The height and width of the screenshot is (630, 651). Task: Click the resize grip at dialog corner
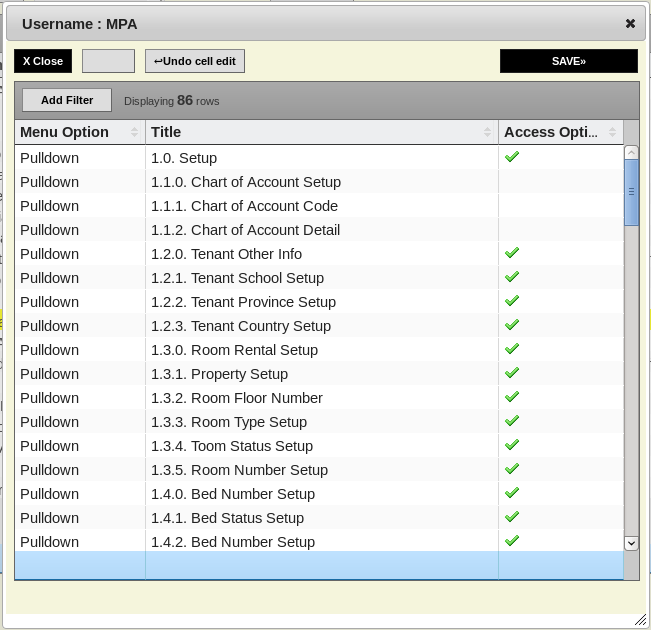pos(640,620)
